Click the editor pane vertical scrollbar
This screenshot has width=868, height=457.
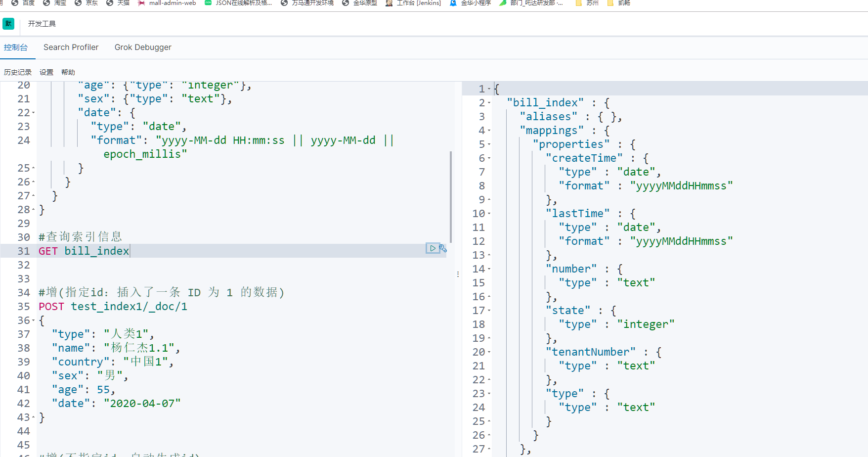tap(451, 197)
